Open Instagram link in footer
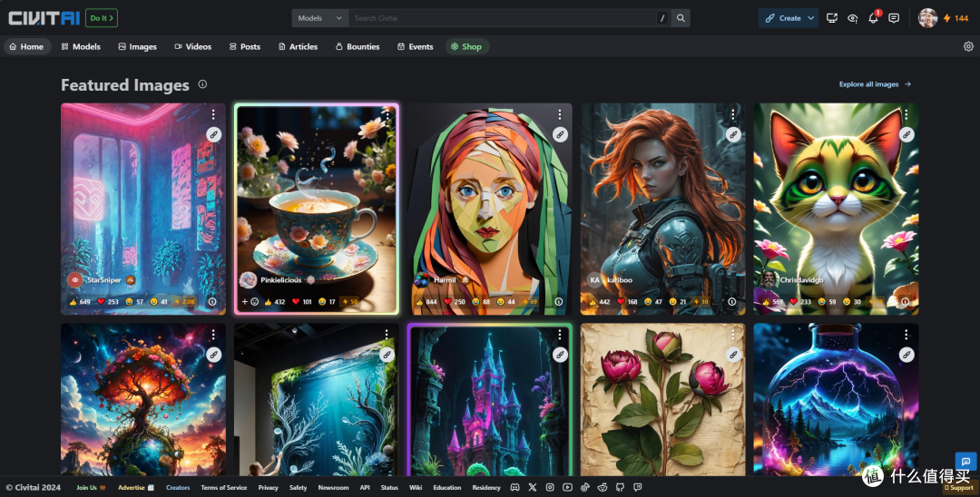Viewport: 980px width, 497px height. click(550, 488)
